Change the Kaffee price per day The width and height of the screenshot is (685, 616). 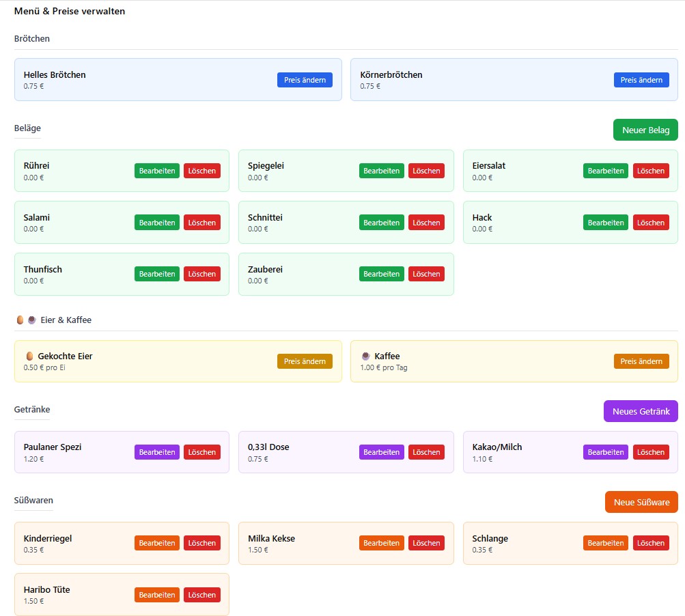pos(641,361)
